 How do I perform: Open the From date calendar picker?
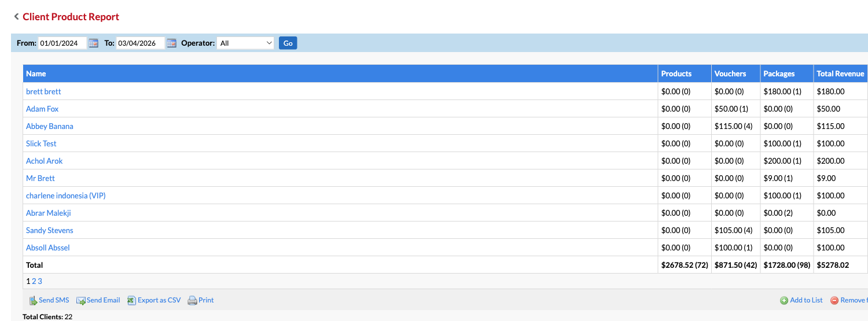(93, 43)
